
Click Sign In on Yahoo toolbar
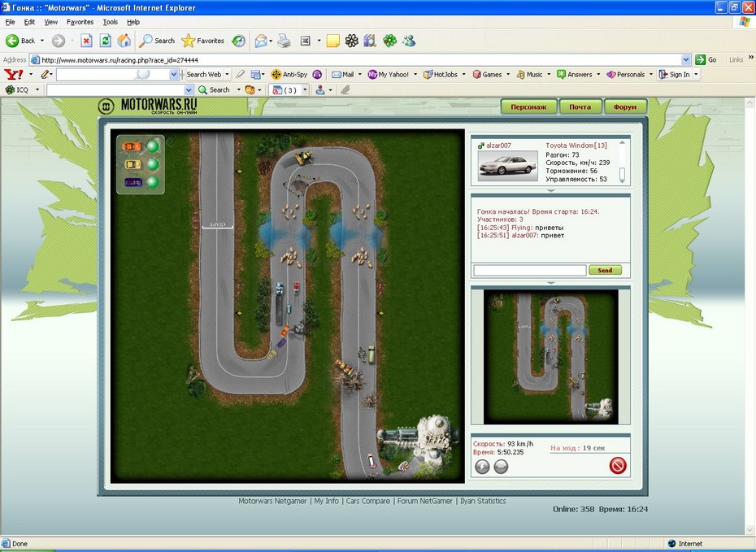click(675, 74)
